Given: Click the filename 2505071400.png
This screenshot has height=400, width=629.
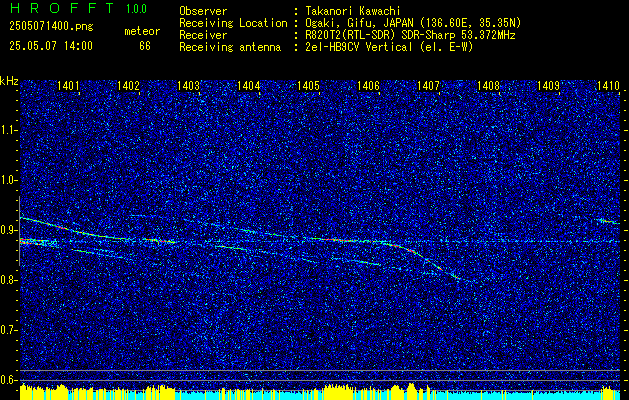Looking at the screenshot, I should 51,27.
